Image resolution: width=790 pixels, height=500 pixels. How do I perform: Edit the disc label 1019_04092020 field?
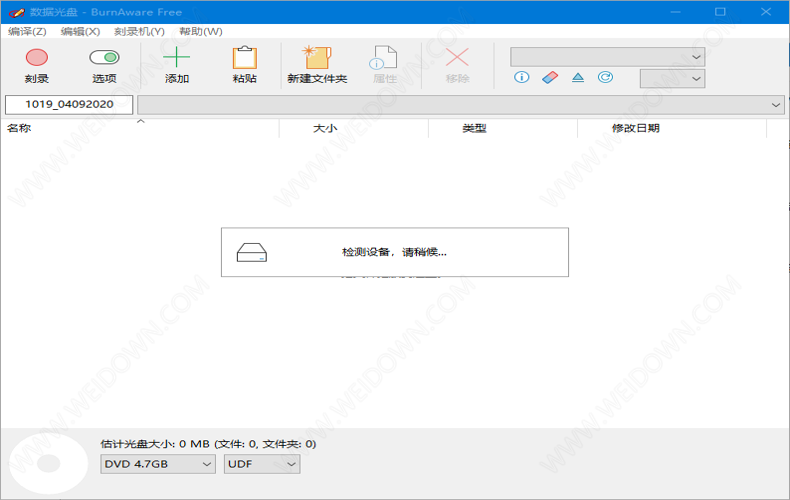pyautogui.click(x=69, y=105)
